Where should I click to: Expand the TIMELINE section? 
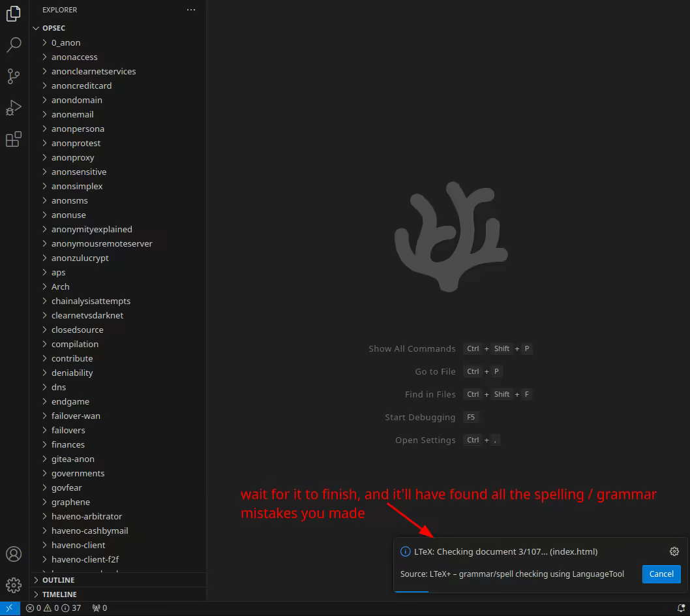(59, 594)
